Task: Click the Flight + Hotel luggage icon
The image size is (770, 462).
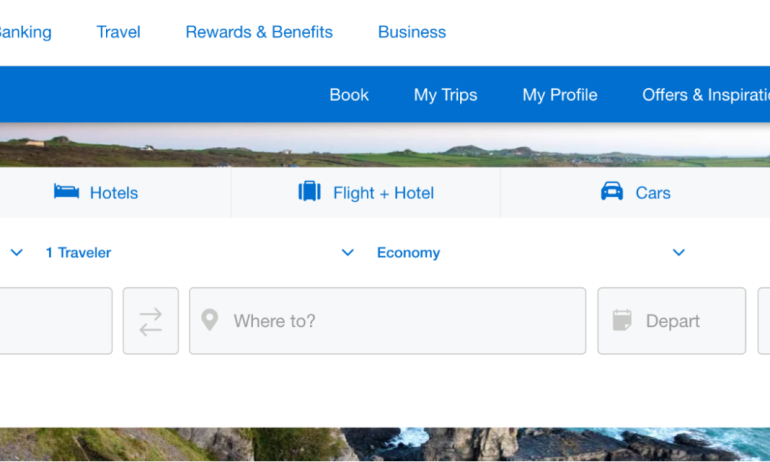Action: tap(310, 192)
